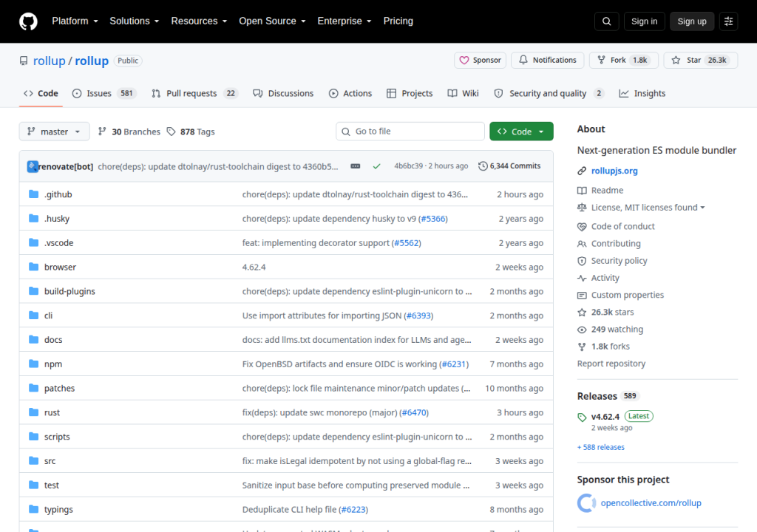The height and width of the screenshot is (532, 757).
Task: Click the typings folder icon
Action: 33,509
